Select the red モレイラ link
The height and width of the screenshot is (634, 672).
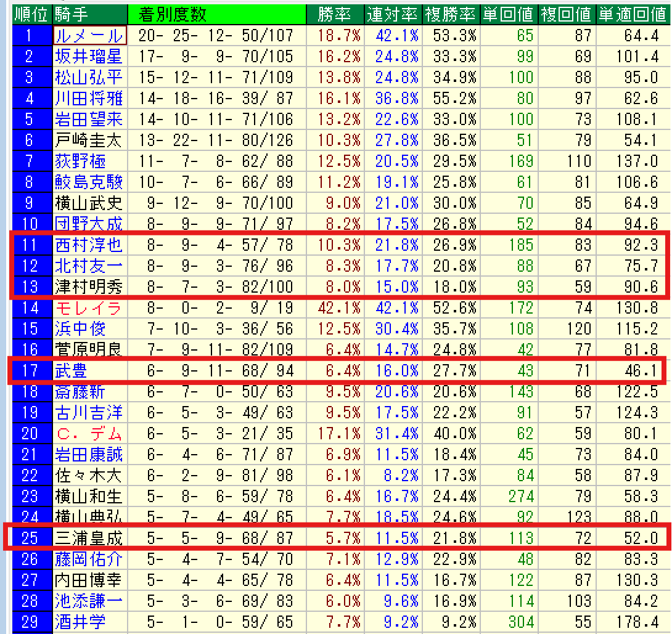pyautogui.click(x=88, y=308)
